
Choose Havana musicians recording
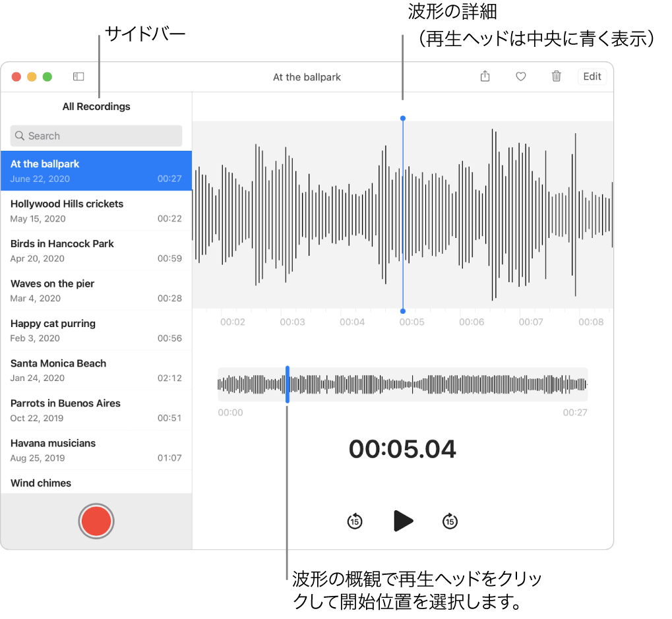pyautogui.click(x=96, y=450)
